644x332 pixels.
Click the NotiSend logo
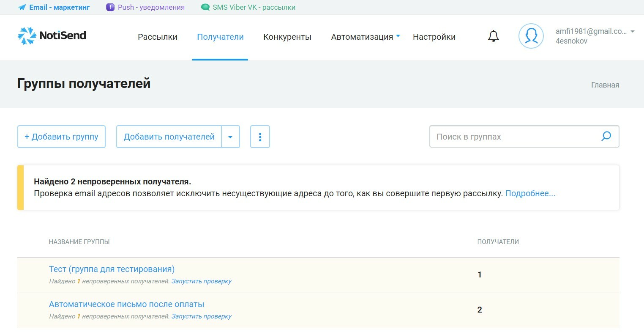pyautogui.click(x=52, y=36)
